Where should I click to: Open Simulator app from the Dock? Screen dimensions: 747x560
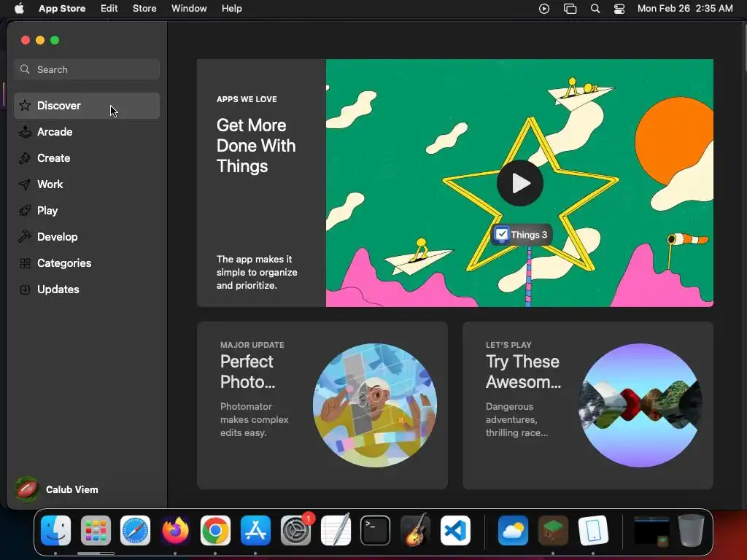[x=593, y=531]
